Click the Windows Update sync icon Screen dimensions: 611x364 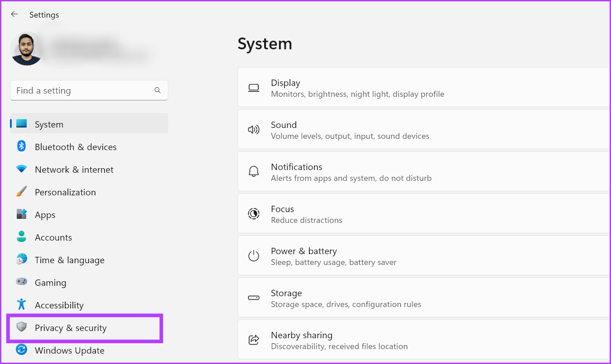coord(21,350)
